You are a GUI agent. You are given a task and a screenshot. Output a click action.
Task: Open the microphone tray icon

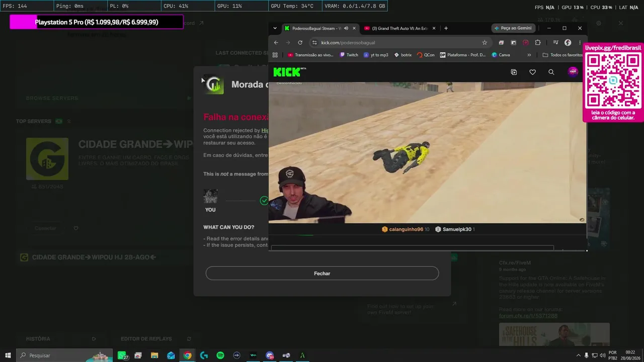[587, 355]
